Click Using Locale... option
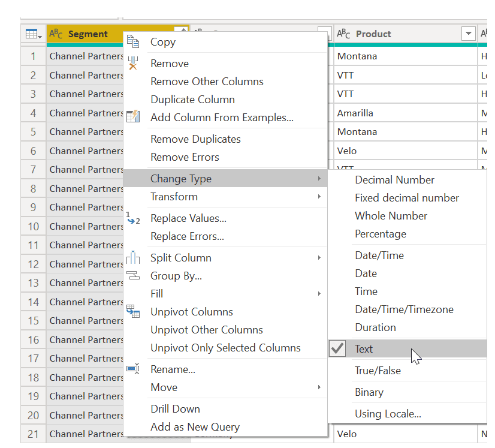 (388, 414)
